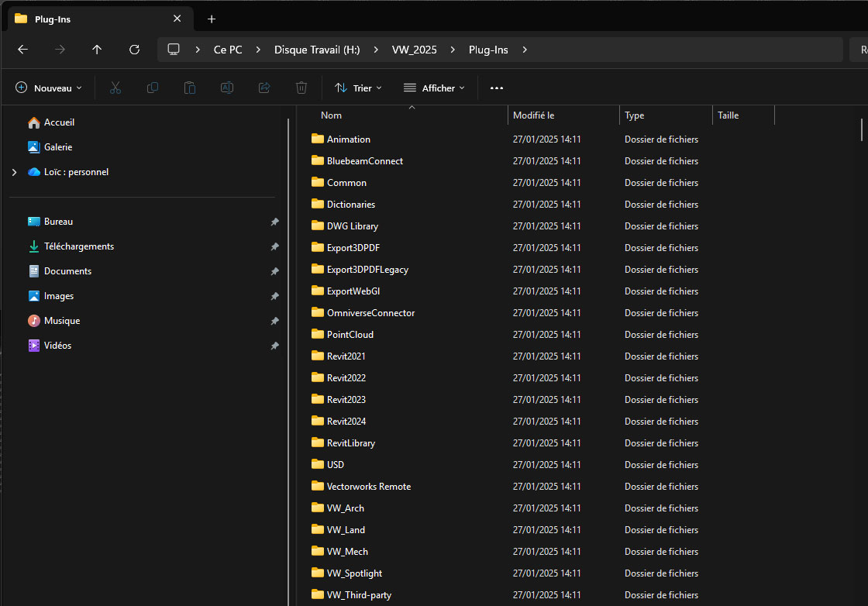The height and width of the screenshot is (606, 868).
Task: Open the Afficher view dropdown
Action: click(x=434, y=88)
